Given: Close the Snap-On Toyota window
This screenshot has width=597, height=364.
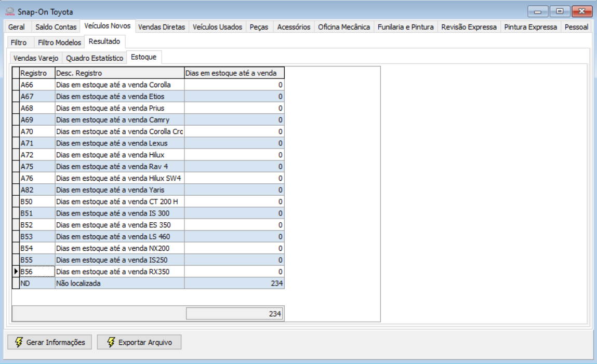Looking at the screenshot, I should click(x=582, y=11).
